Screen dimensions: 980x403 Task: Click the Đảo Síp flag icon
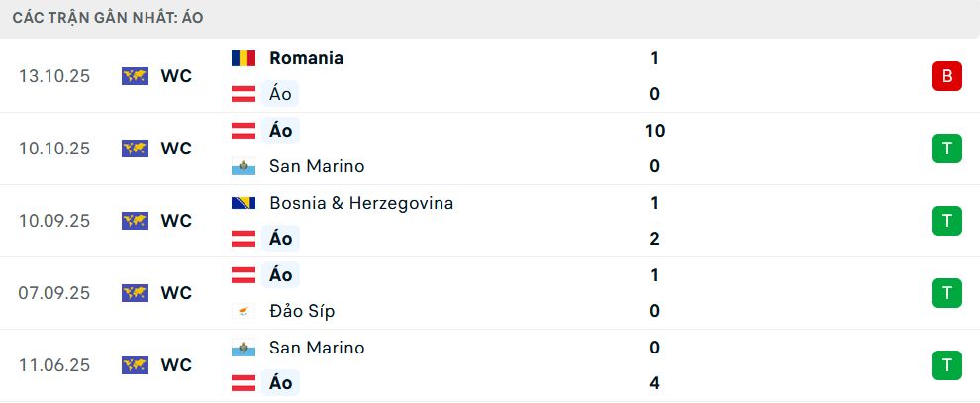244,311
